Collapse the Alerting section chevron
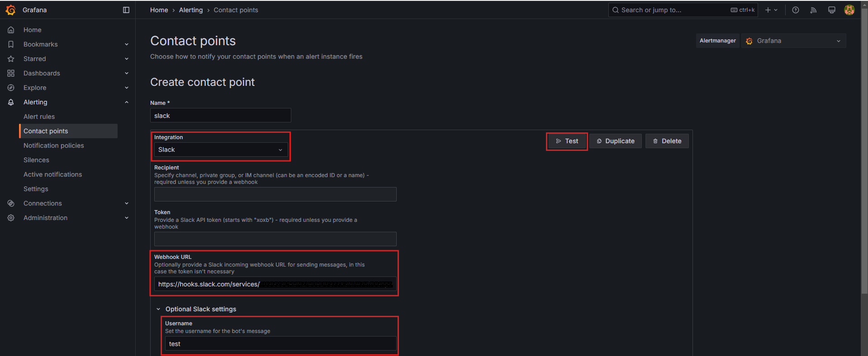This screenshot has height=356, width=868. (x=127, y=102)
